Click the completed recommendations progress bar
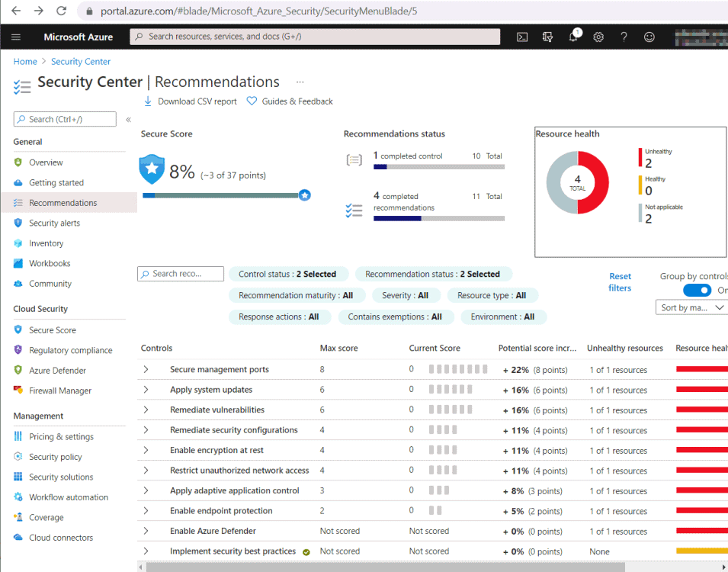728x572 pixels. (439, 218)
